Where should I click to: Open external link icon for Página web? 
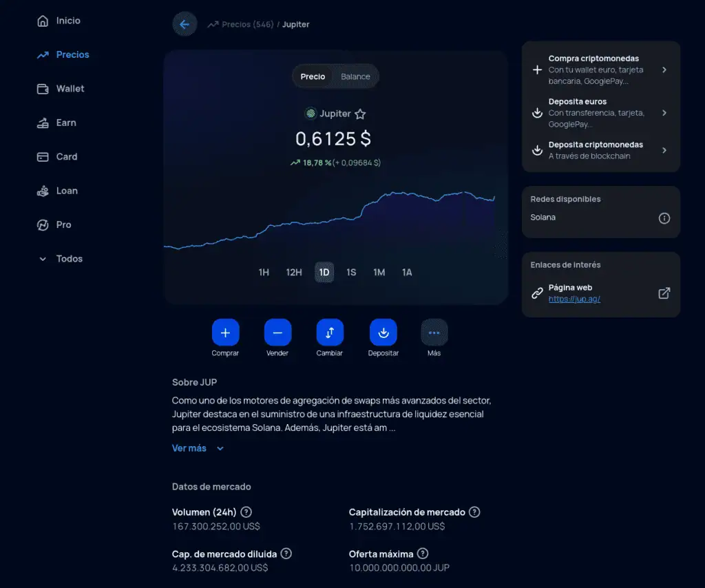click(x=664, y=293)
